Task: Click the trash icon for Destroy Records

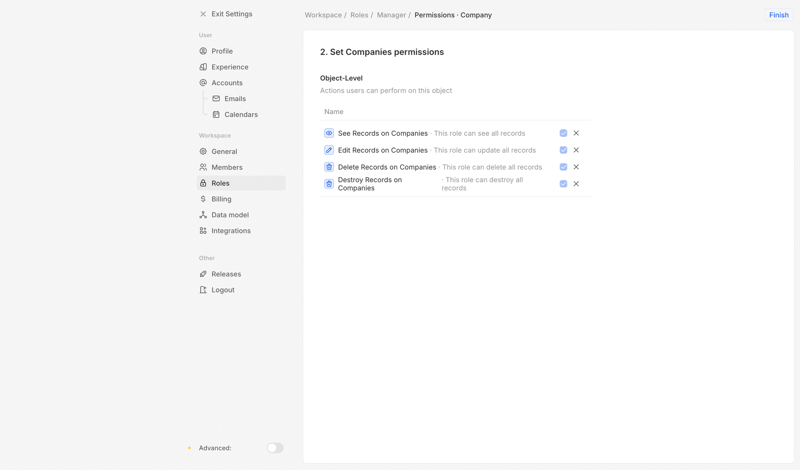Action: pos(329,184)
